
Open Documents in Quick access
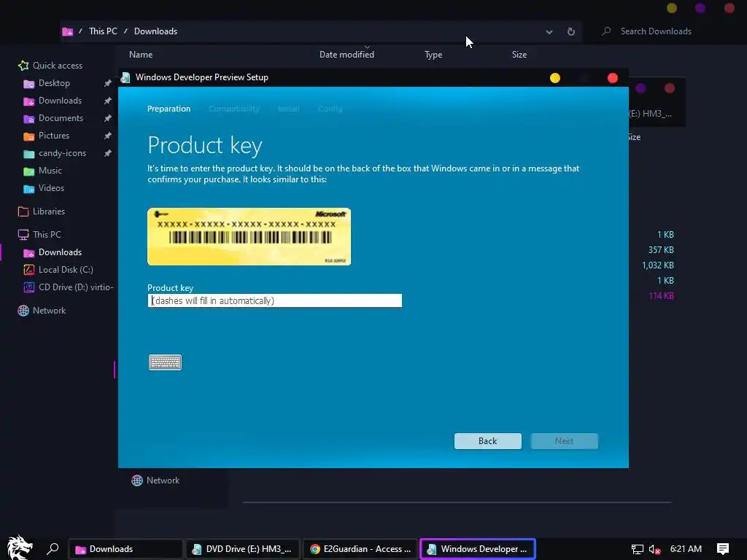[61, 118]
